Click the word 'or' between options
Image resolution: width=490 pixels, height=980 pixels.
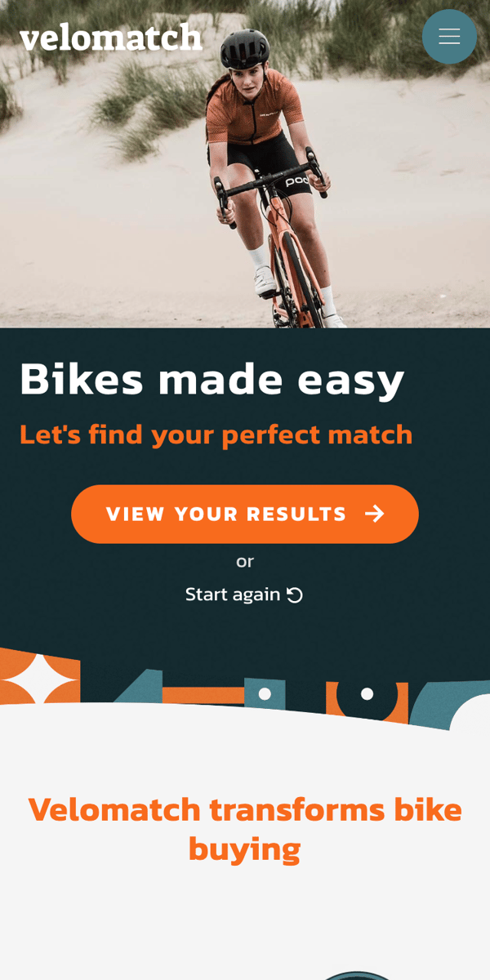click(x=245, y=561)
